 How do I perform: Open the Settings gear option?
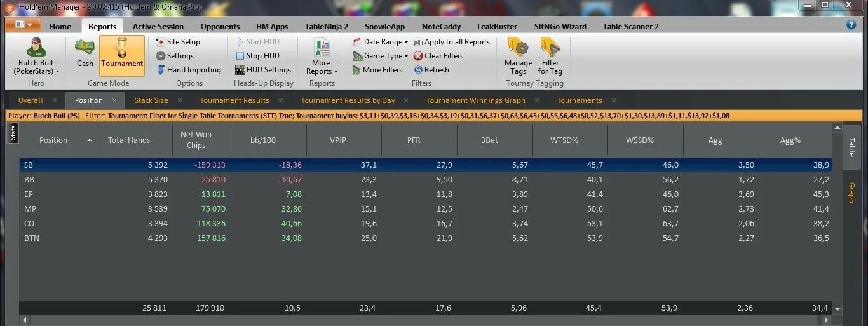pos(175,56)
